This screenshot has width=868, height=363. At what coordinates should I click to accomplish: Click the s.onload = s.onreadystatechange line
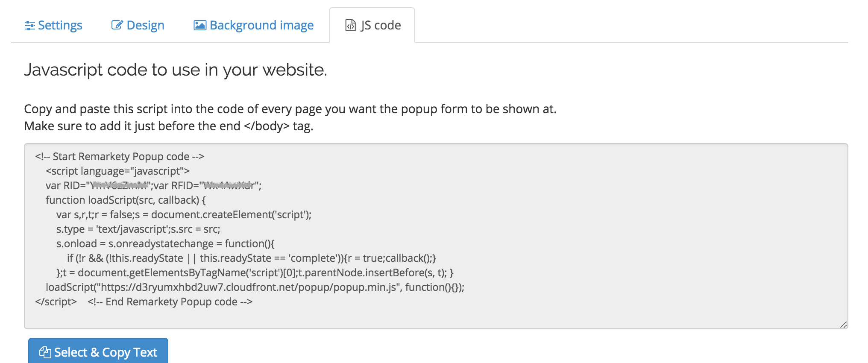point(165,244)
